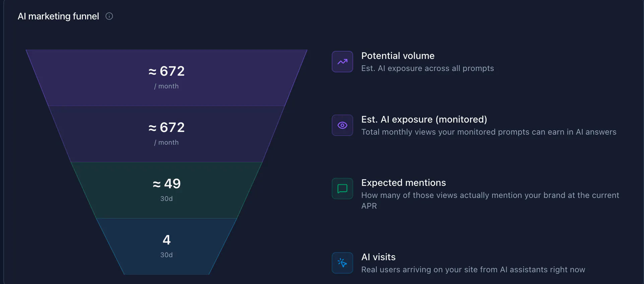644x284 pixels.
Task: Select the green funnel segment showing ≈ 49
Action: [167, 190]
